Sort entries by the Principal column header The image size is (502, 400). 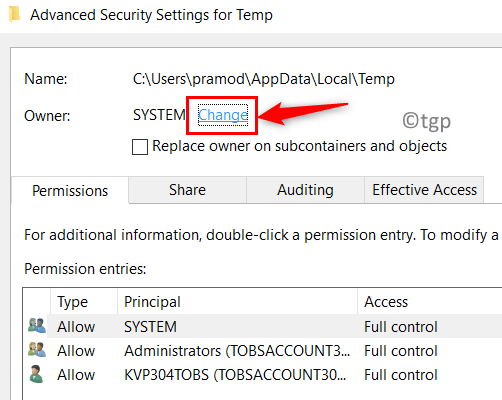(x=237, y=302)
